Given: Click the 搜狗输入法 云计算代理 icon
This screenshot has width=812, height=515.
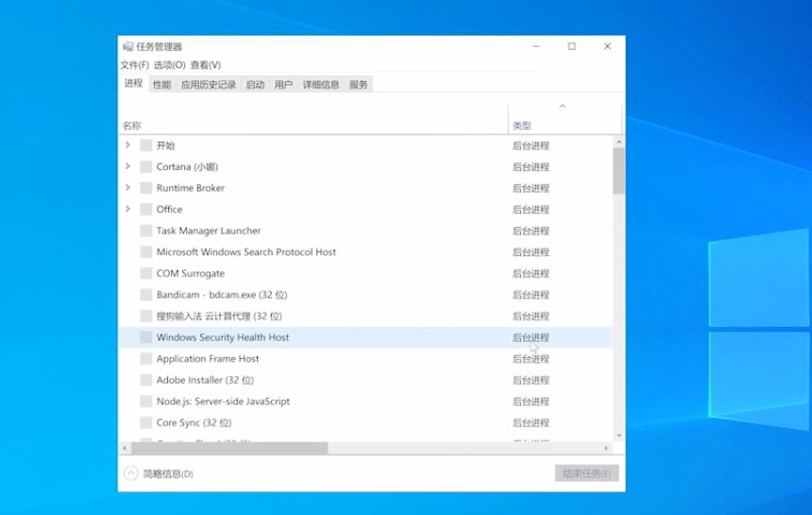Looking at the screenshot, I should pos(146,316).
